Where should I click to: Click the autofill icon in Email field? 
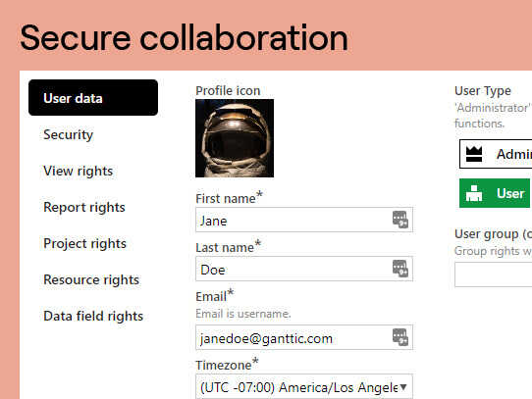pyautogui.click(x=400, y=337)
